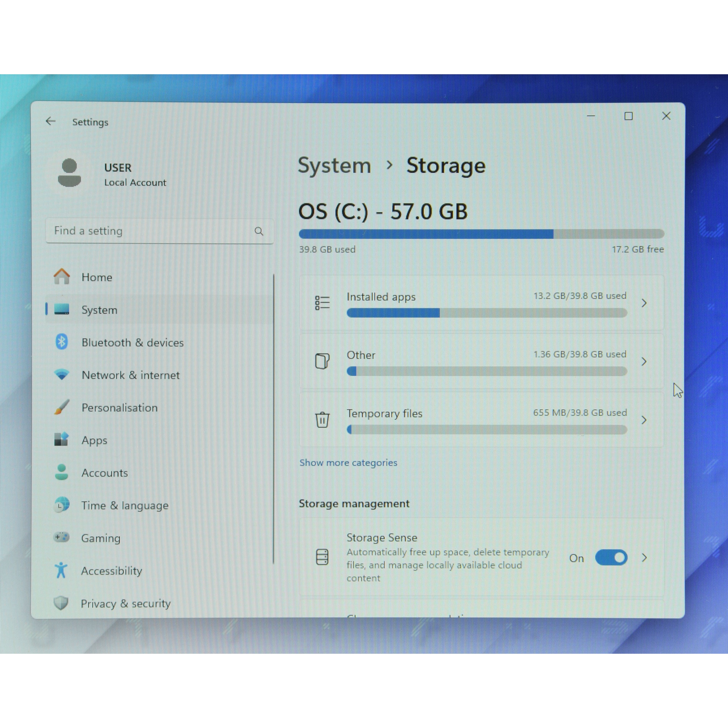Click the Accounts person icon
Viewport: 728px width, 728px height.
click(x=62, y=472)
